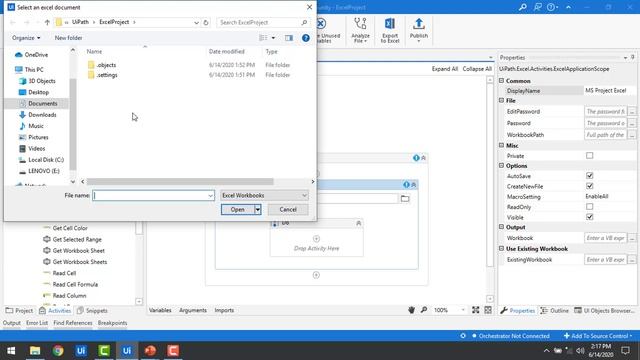Screen dimensions: 640x360
Task: Click Add To Source Control
Action: [x=598, y=336]
